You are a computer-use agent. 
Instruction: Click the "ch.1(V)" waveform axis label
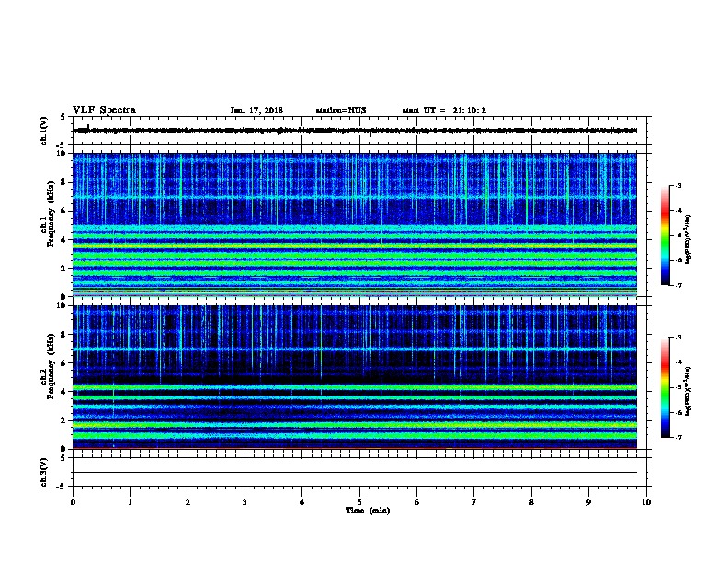(43, 131)
